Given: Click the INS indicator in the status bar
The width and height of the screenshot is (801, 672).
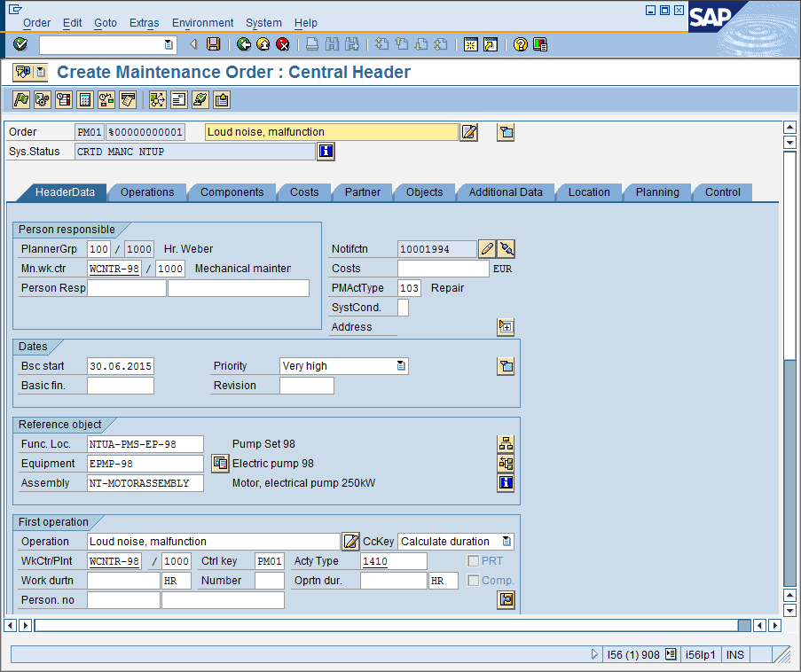Looking at the screenshot, I should tap(734, 654).
